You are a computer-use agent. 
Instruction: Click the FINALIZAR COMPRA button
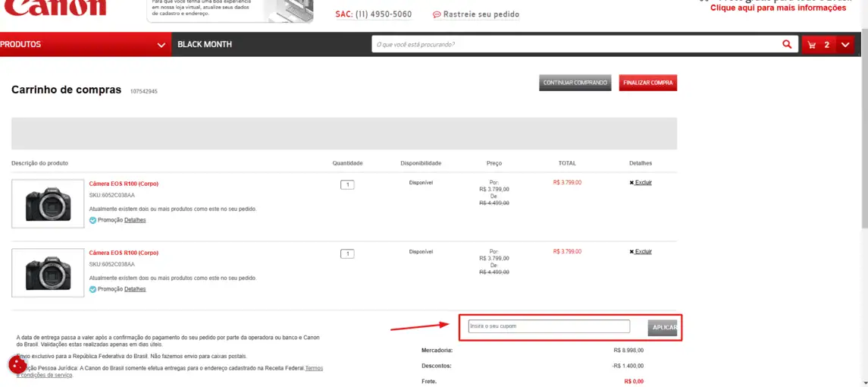[647, 83]
